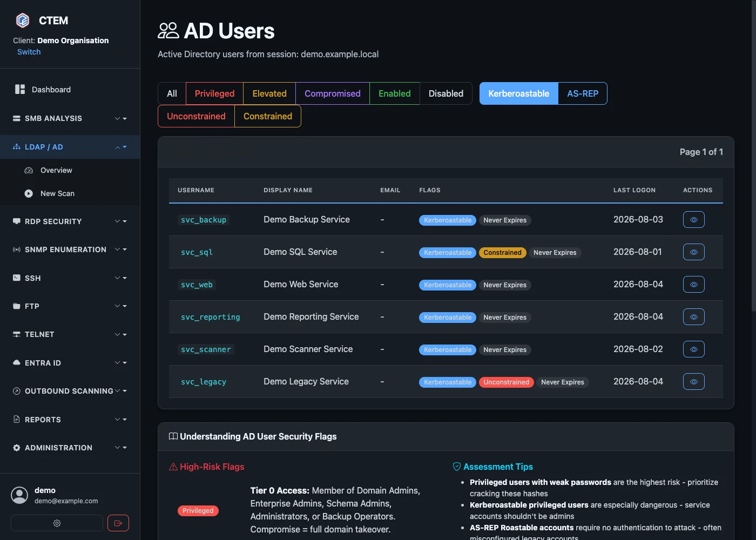Viewport: 756px width, 540px height.
Task: Click the Assessment Tips shield icon
Action: tap(457, 467)
